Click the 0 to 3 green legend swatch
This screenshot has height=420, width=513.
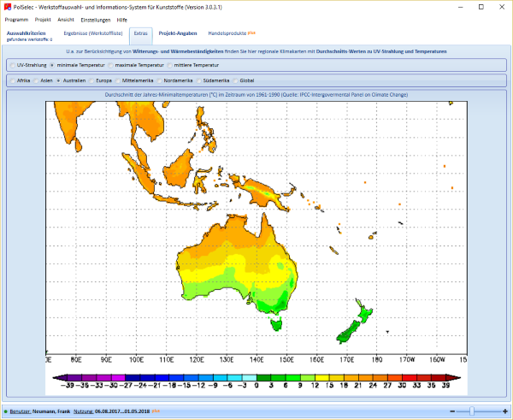coord(264,378)
